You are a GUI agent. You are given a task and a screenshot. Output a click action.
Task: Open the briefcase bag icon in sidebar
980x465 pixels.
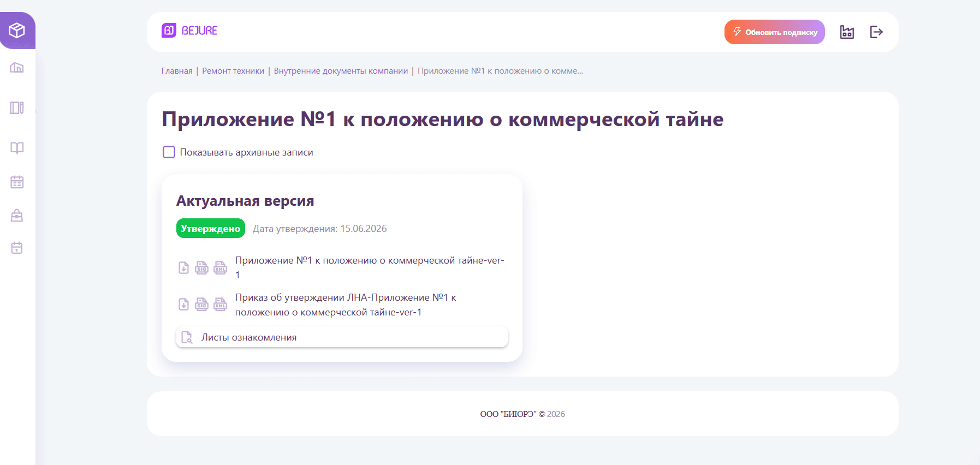point(17,215)
